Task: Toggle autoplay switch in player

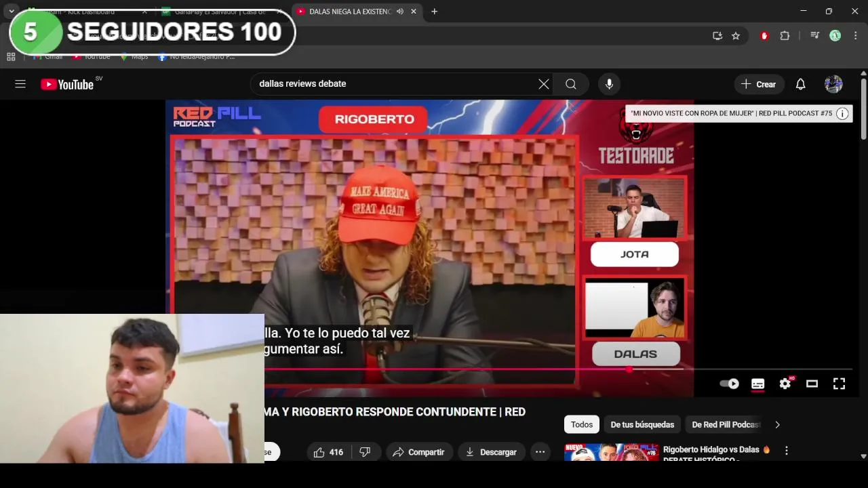Action: tap(730, 384)
